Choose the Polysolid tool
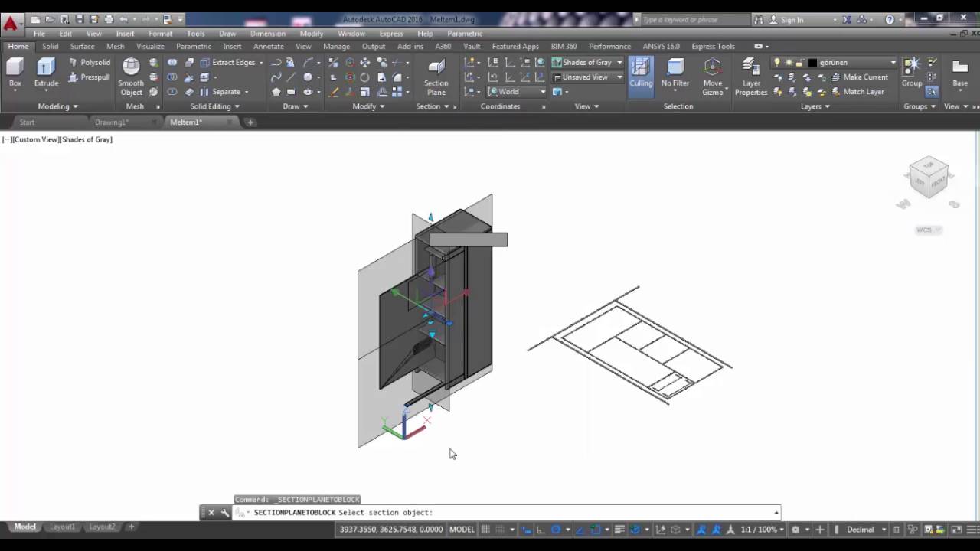 [89, 63]
